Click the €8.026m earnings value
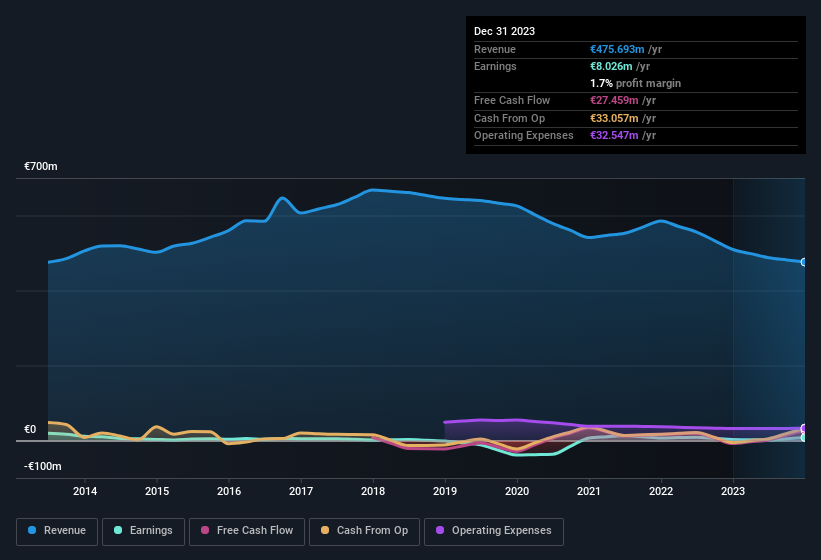Screen dimensions: 821x560 click(x=611, y=66)
